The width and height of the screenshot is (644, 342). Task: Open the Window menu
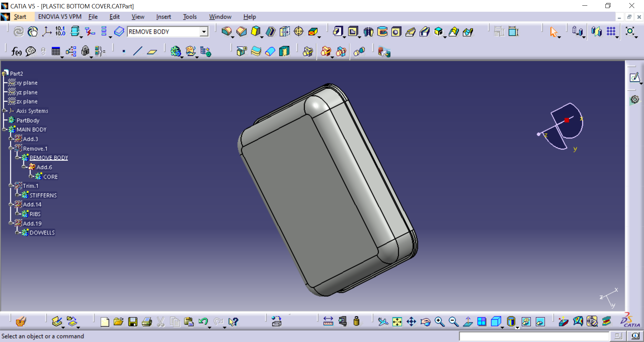pos(220,17)
